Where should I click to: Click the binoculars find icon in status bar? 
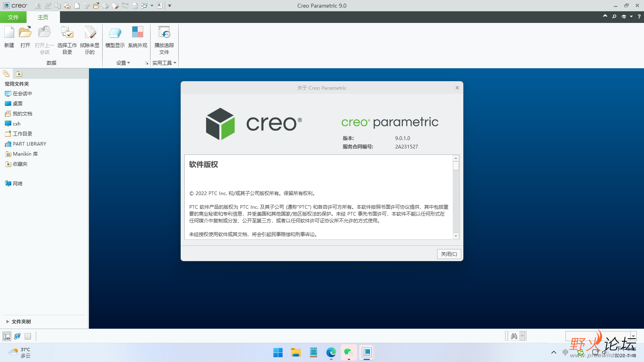tap(514, 336)
